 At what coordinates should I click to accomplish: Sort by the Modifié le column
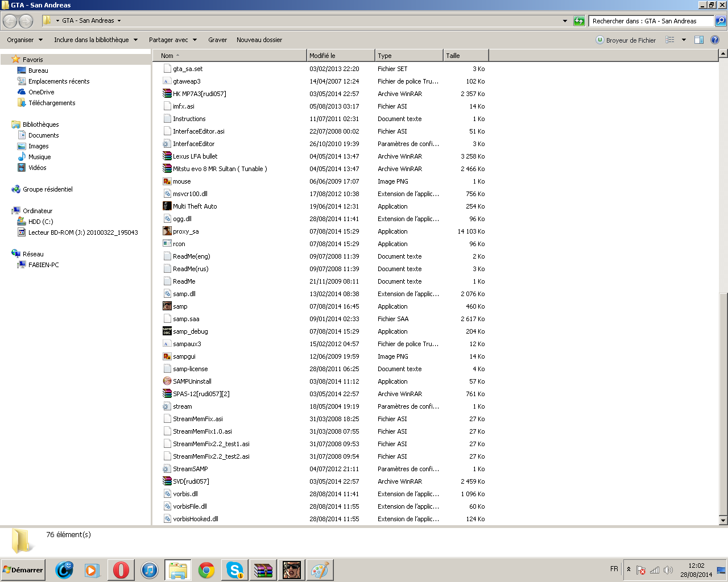tap(341, 56)
